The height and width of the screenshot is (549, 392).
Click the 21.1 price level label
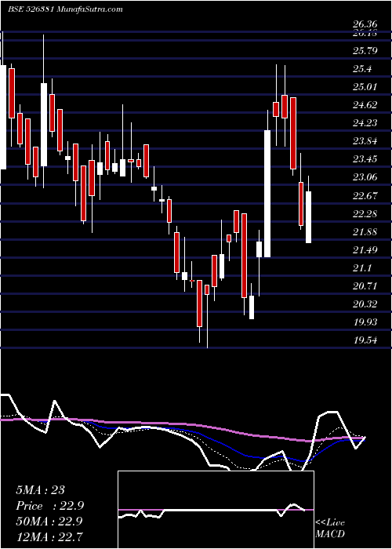coord(362,268)
